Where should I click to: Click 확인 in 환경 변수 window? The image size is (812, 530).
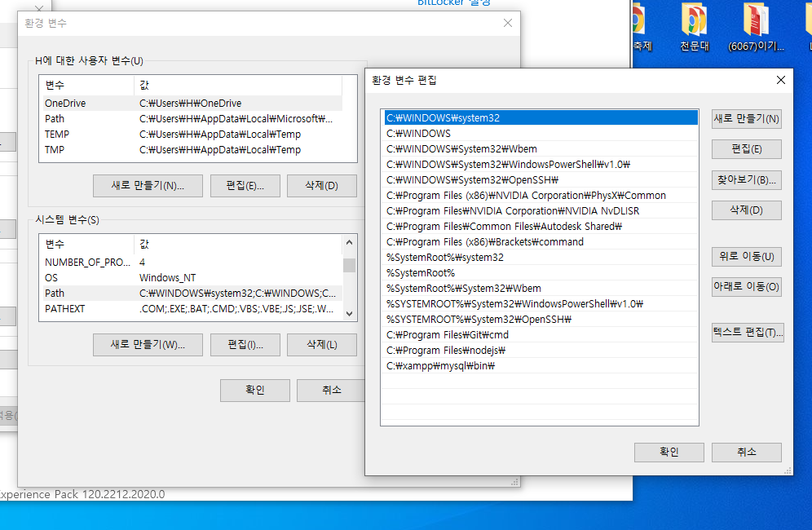pos(255,390)
